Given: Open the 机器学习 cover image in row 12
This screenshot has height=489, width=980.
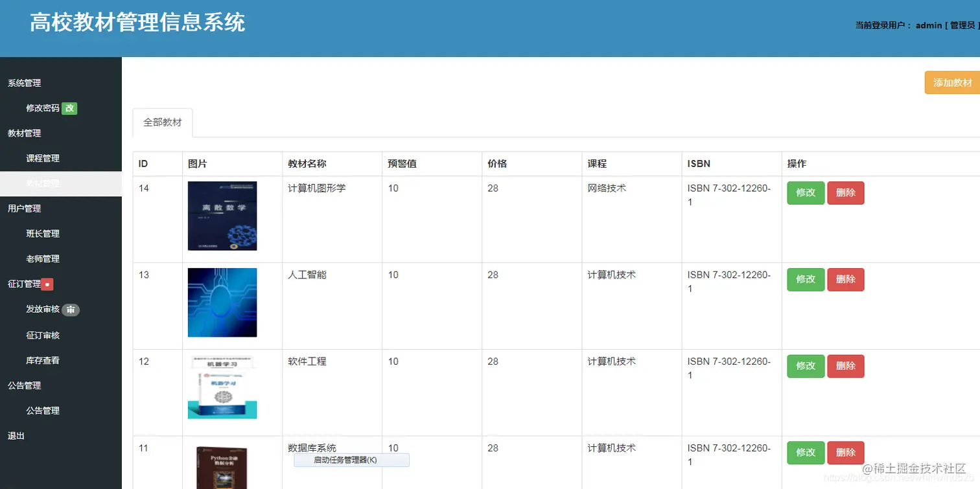Looking at the screenshot, I should pyautogui.click(x=222, y=387).
